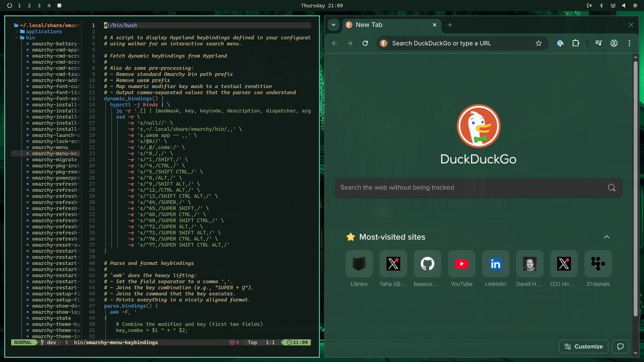644x362 pixels.
Task: Select the active workspace square indicator
Action: coord(59,5)
